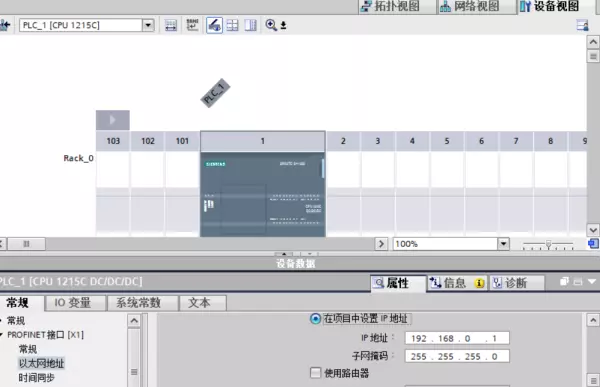Toggle the show address labels toolbar icon
The width and height of the screenshot is (600, 387).
click(x=192, y=25)
